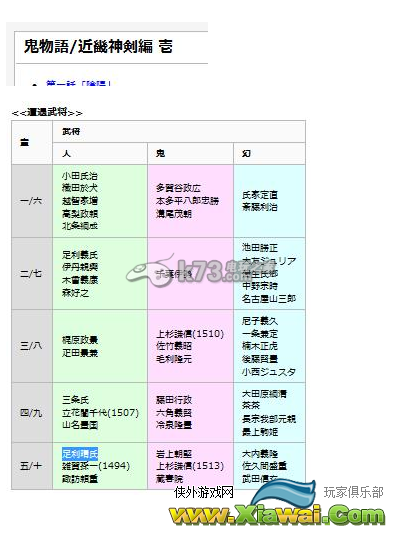Click 名古屋山三郎
The width and height of the screenshot is (397, 544).
(269, 298)
